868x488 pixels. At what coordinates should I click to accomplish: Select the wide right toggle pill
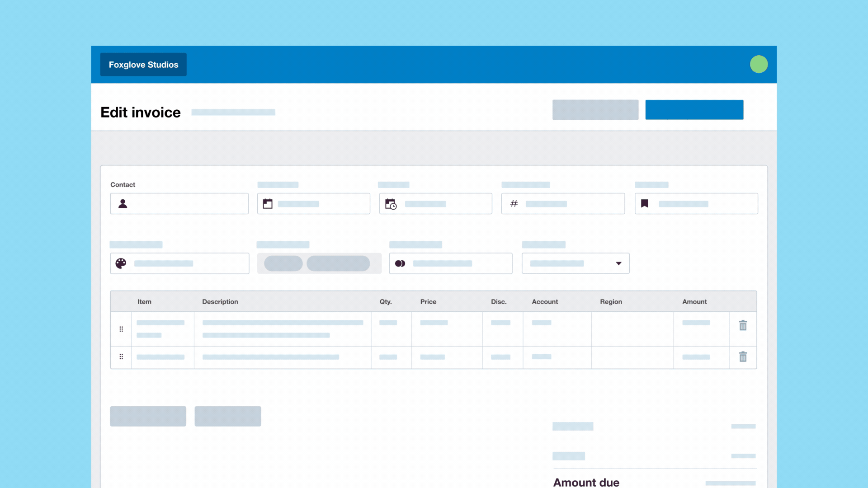coord(338,263)
